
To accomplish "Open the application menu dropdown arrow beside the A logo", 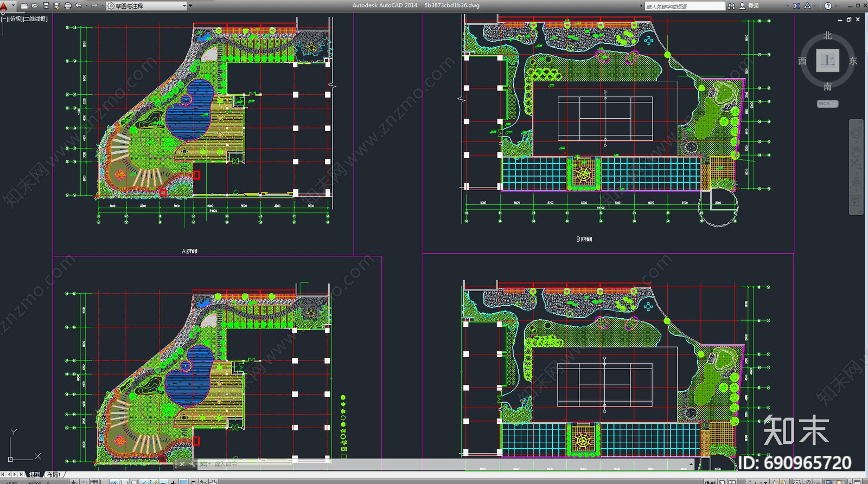I will [13, 6].
